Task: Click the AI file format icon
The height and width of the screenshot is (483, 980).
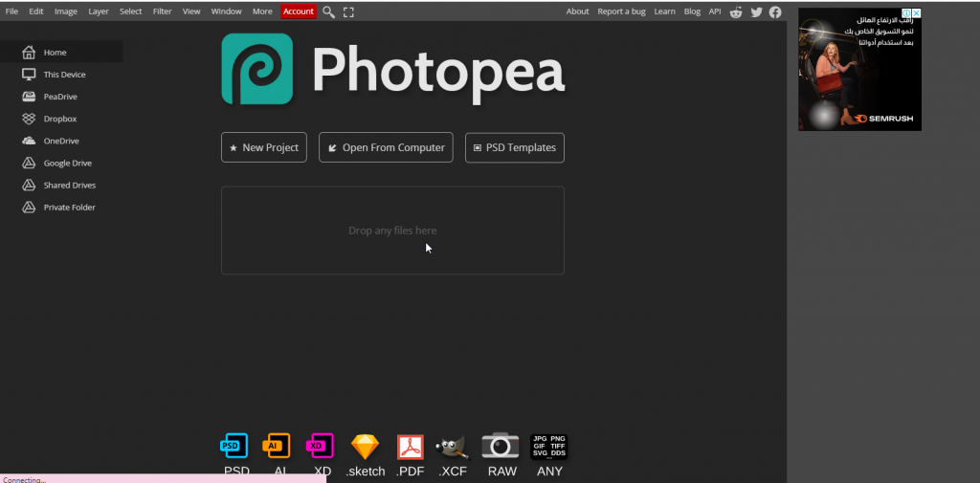Action: (277, 446)
